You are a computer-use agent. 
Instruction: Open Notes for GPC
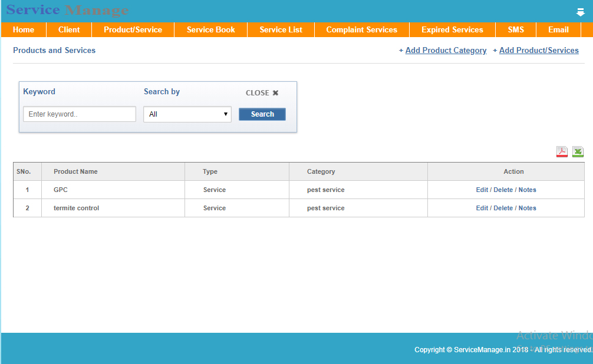tap(527, 190)
